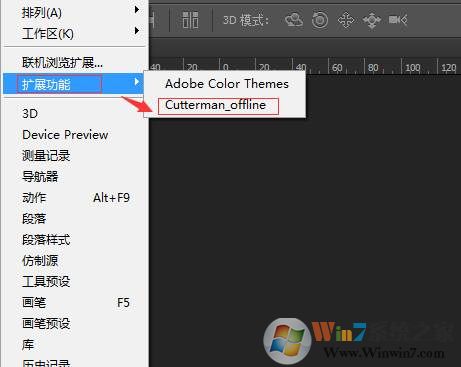Open the 画笔 panel (F5)
Image resolution: width=461 pixels, height=367 pixels.
[x=75, y=303]
